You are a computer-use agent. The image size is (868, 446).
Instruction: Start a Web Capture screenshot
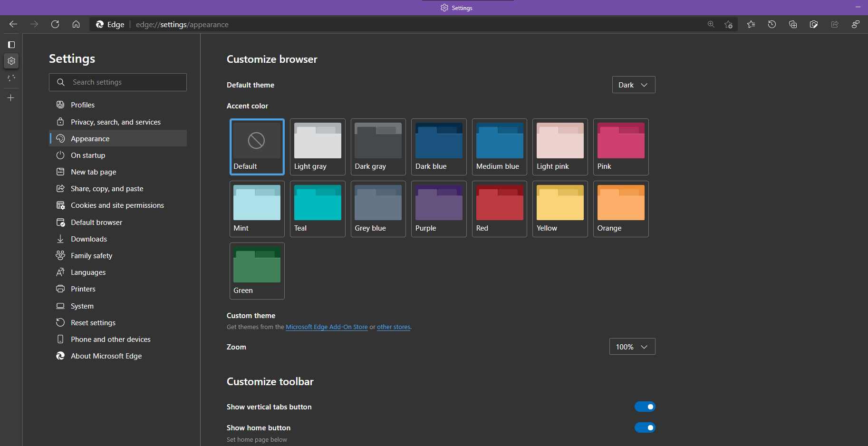tap(813, 24)
